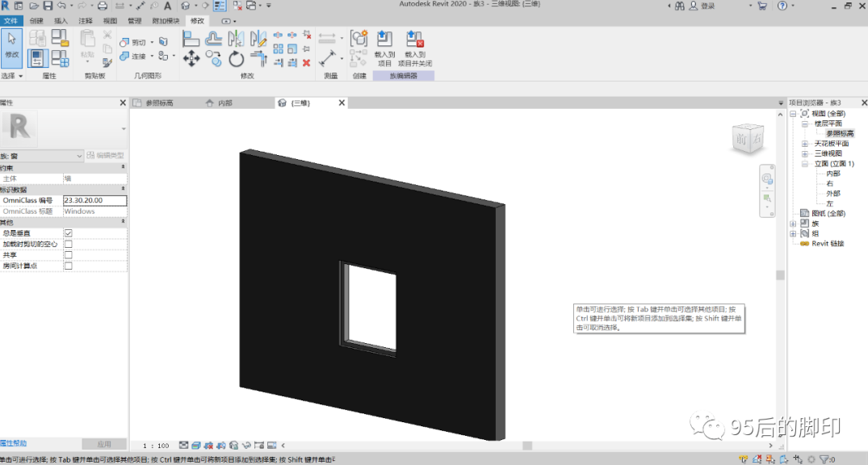Viewport: 868px width, 465px height.
Task: Uncheck the 总是垂直 checkbox
Action: (x=69, y=233)
